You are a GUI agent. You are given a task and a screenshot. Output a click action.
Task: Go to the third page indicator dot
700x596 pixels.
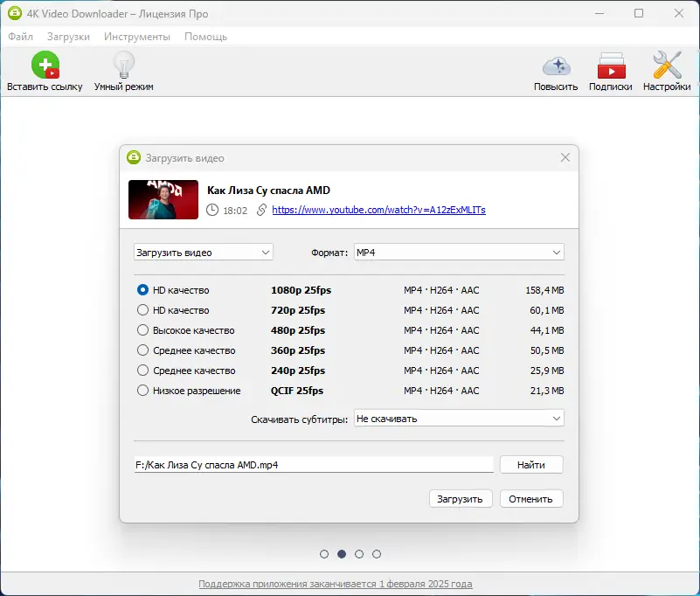click(x=359, y=554)
